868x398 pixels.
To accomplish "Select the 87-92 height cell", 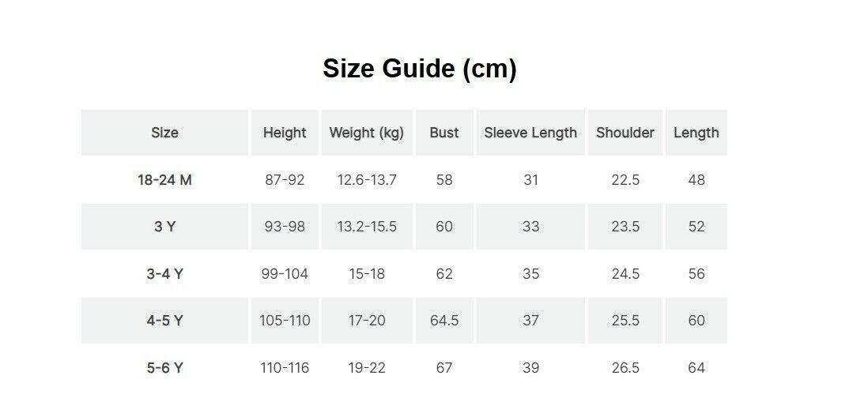I will tap(285, 180).
